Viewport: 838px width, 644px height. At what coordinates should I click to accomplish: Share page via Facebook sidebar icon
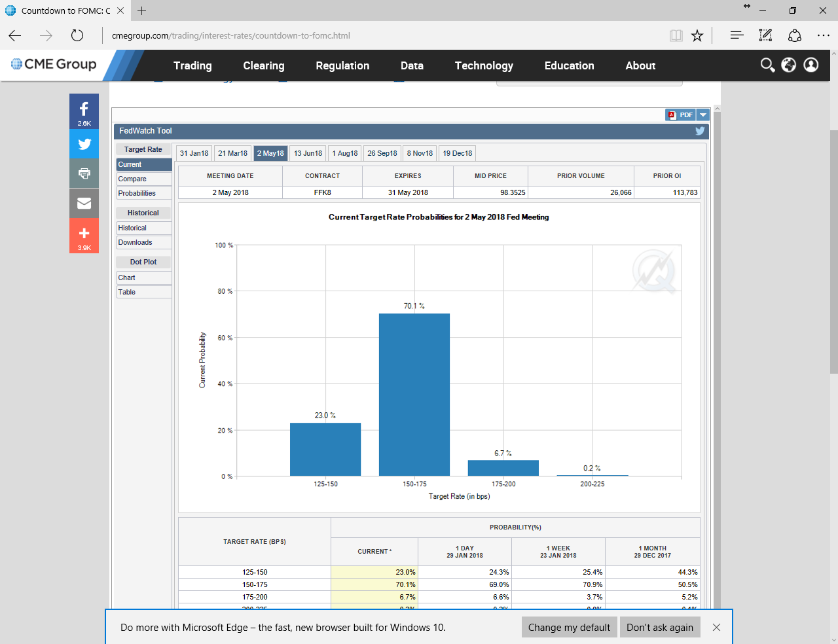[84, 111]
